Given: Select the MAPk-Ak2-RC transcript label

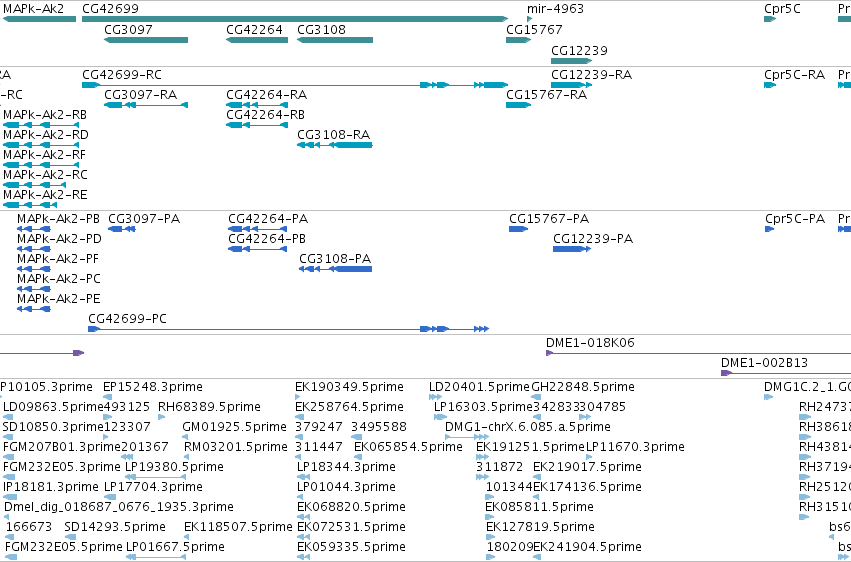Looking at the screenshot, I should (x=45, y=175).
